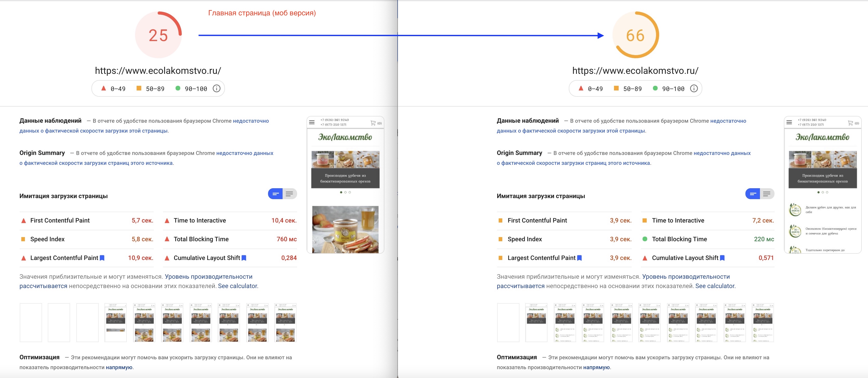Click bookmark icon next to left Largest Contentful Paint
The width and height of the screenshot is (868, 378).
(x=102, y=258)
